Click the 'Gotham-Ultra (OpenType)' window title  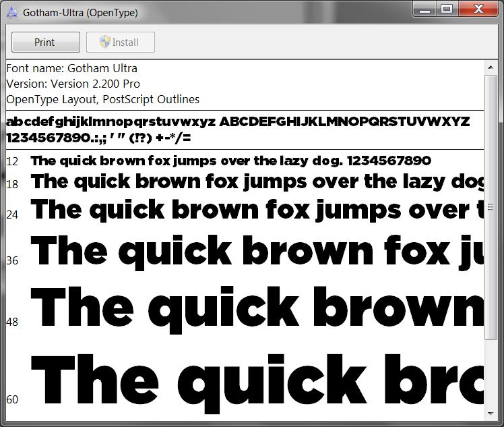click(80, 13)
